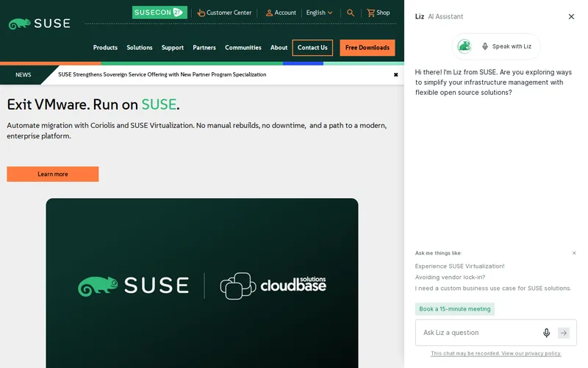
Task: Click the send arrow icon
Action: tap(563, 333)
